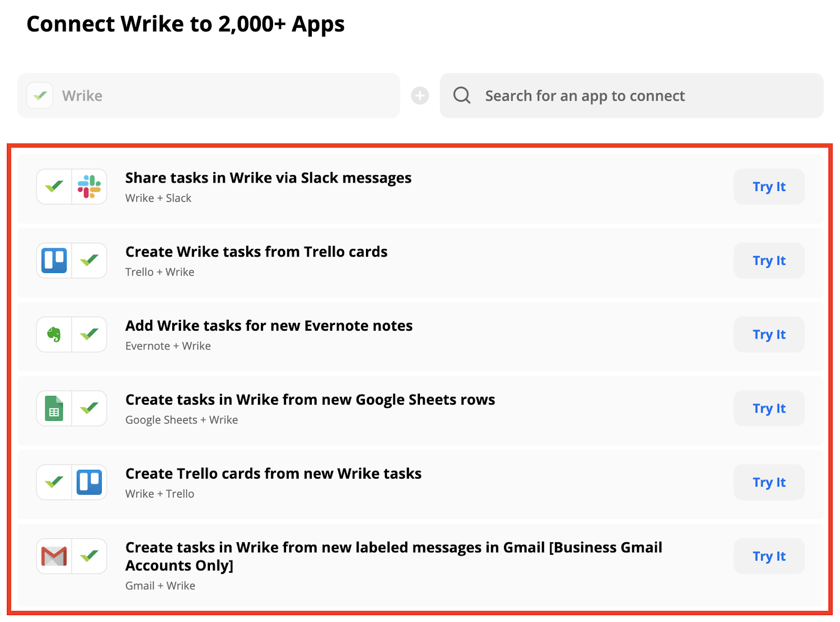The height and width of the screenshot is (622, 840).
Task: Try It for Share tasks via Slack
Action: tap(769, 186)
